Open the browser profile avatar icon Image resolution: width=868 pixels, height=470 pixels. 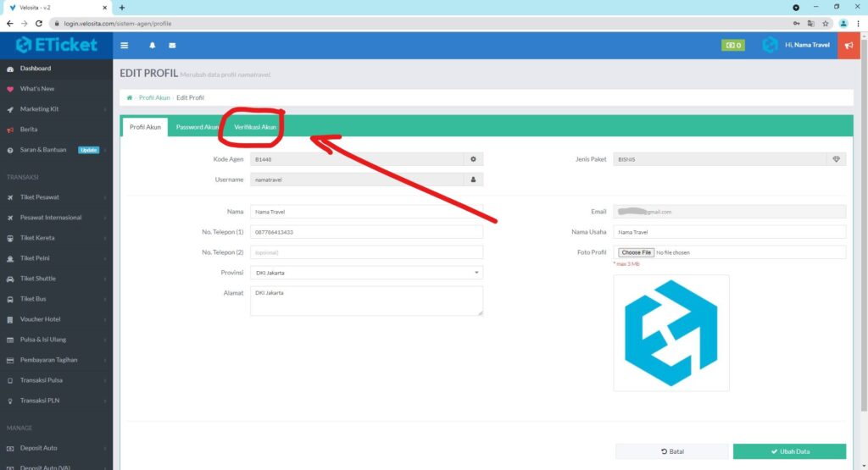point(843,23)
